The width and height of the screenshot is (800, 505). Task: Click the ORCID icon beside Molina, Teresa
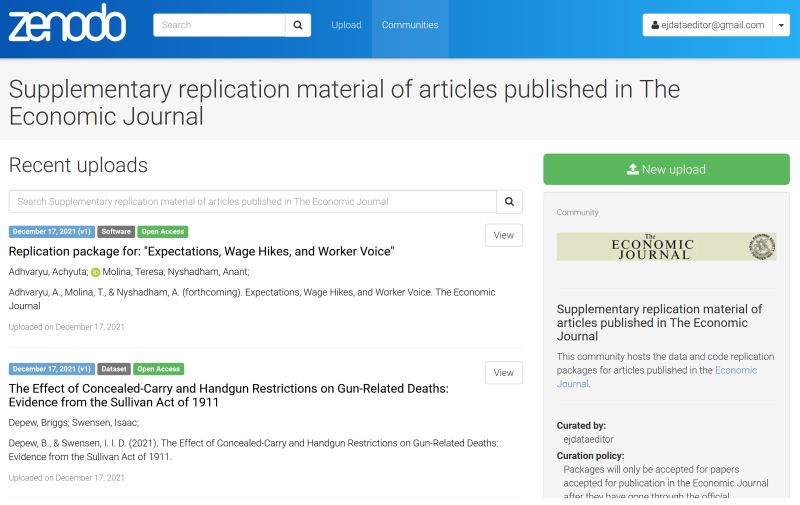point(95,272)
